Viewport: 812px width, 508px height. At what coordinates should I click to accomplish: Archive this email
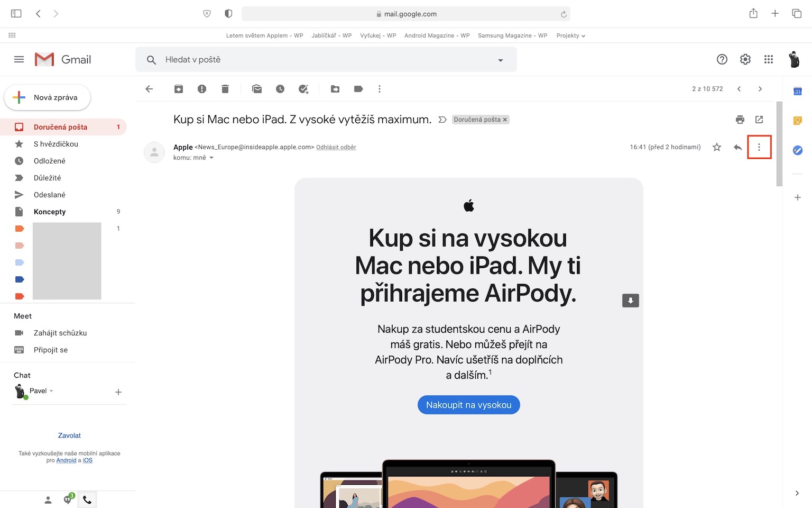[179, 89]
